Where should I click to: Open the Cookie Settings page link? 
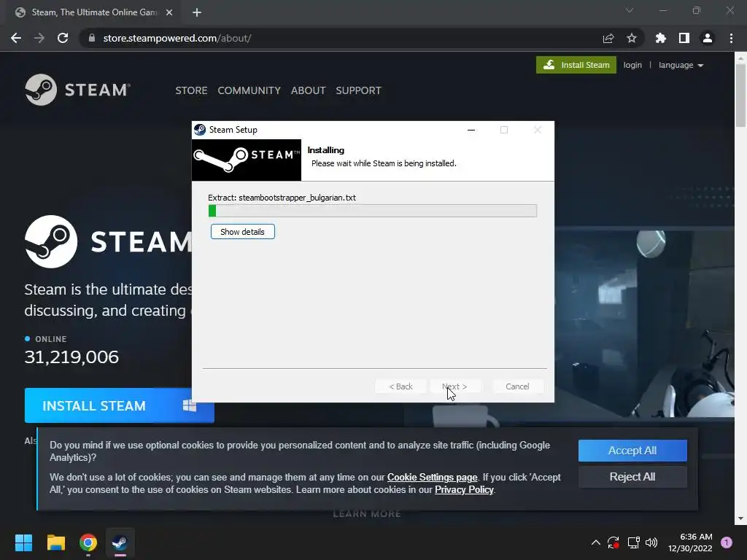(x=432, y=477)
